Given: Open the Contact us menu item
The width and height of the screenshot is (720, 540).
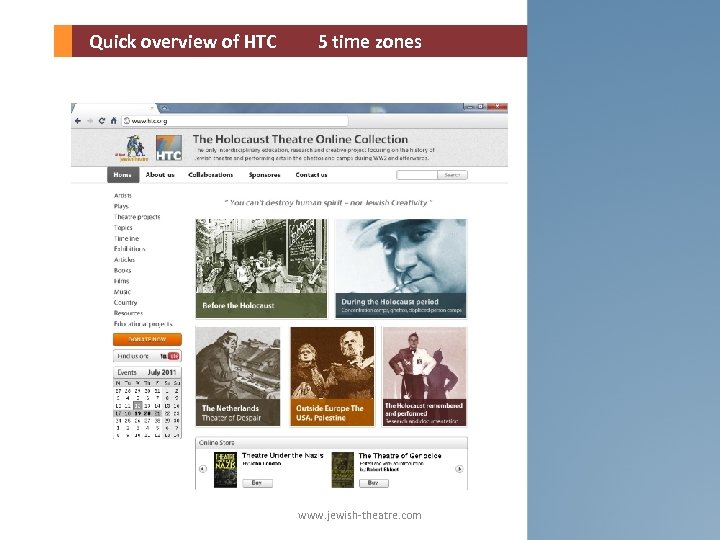Looking at the screenshot, I should pyautogui.click(x=311, y=175).
